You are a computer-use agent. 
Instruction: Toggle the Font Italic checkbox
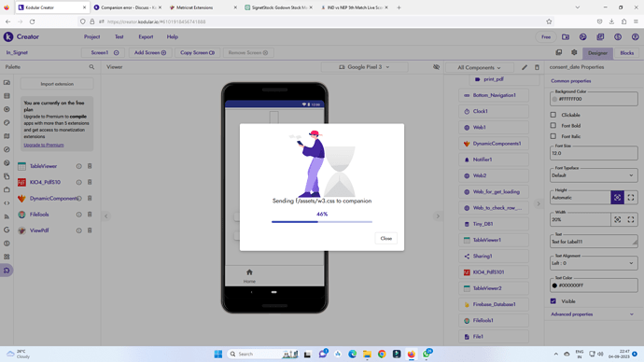coord(553,136)
